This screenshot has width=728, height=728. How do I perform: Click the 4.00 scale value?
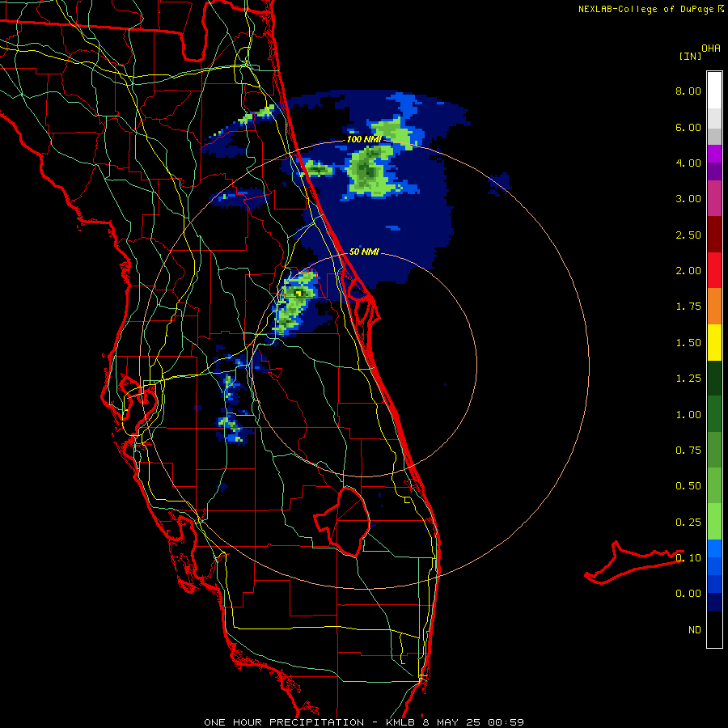[x=688, y=163]
